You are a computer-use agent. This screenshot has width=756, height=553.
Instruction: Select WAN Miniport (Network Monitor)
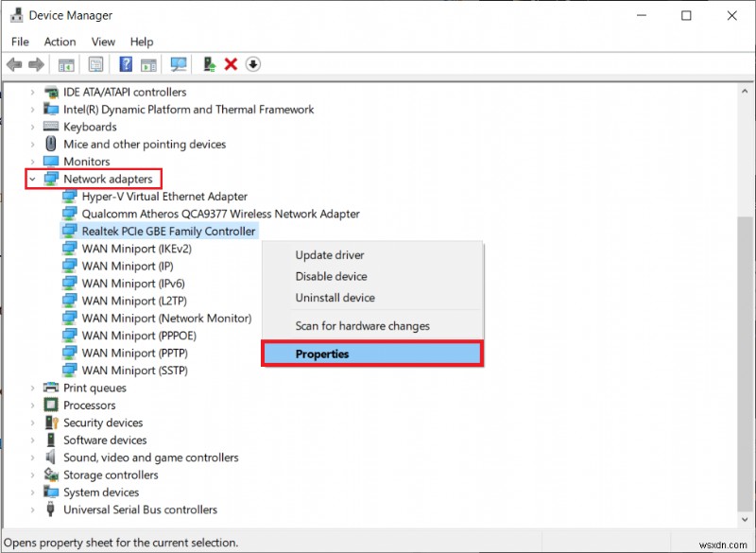(x=167, y=318)
